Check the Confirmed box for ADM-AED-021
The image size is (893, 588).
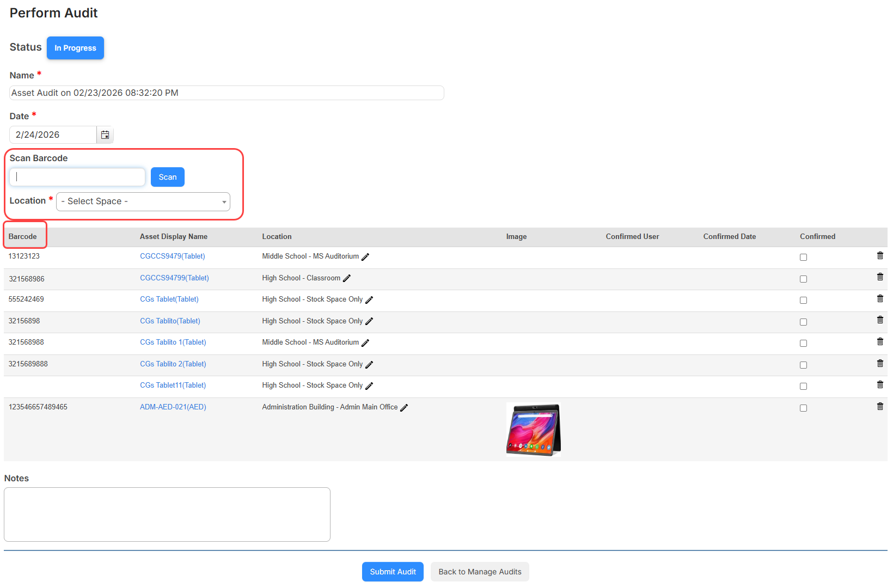click(803, 408)
